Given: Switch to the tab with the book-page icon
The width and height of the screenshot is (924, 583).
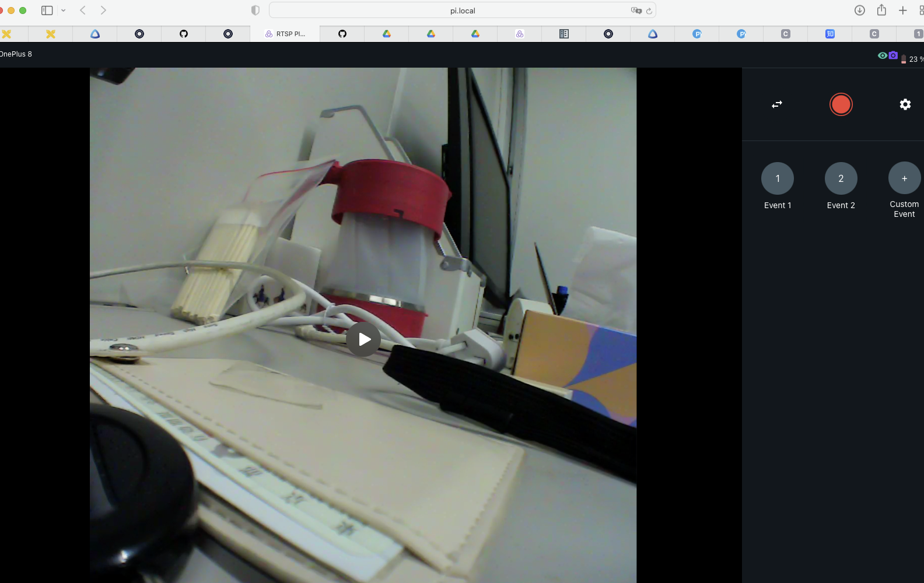Looking at the screenshot, I should (x=563, y=34).
